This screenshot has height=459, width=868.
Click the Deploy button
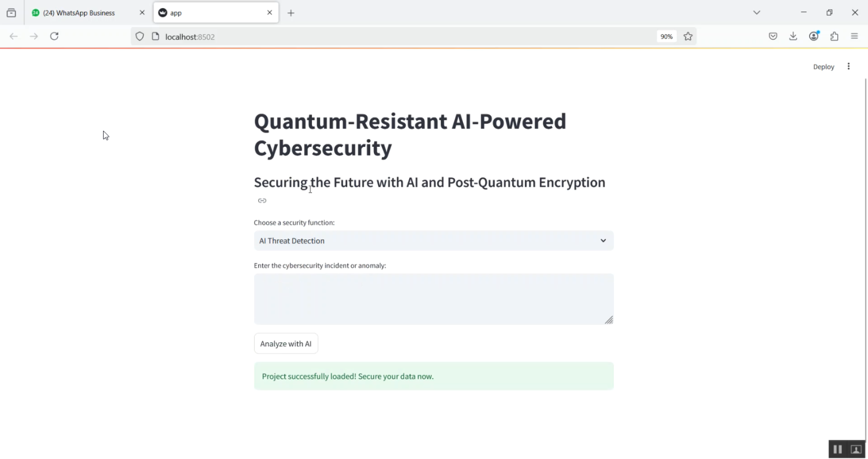[x=823, y=66]
